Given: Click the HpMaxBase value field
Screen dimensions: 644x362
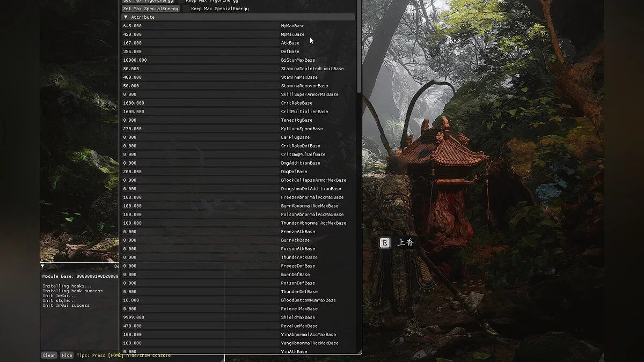Looking at the screenshot, I should [200, 26].
